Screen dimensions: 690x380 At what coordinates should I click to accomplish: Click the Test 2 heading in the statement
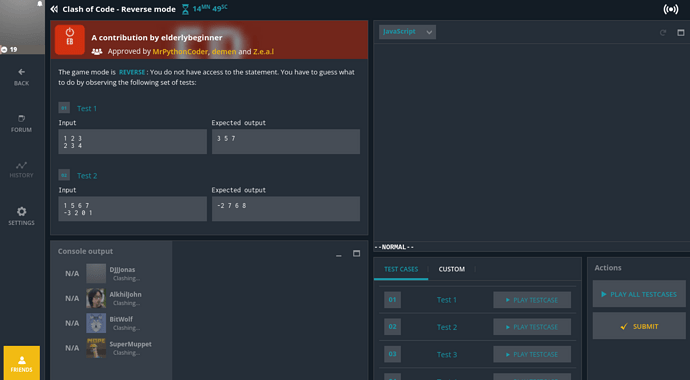coord(87,176)
